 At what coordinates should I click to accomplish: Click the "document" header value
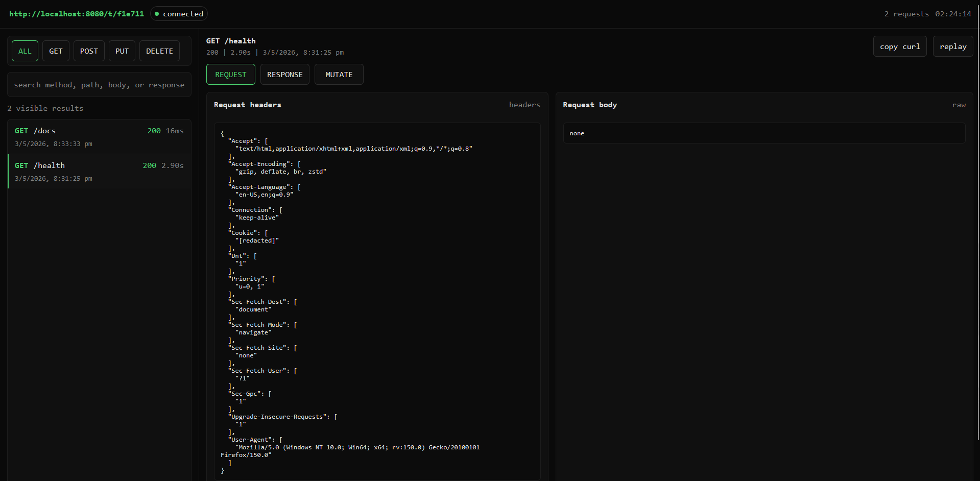tap(253, 309)
